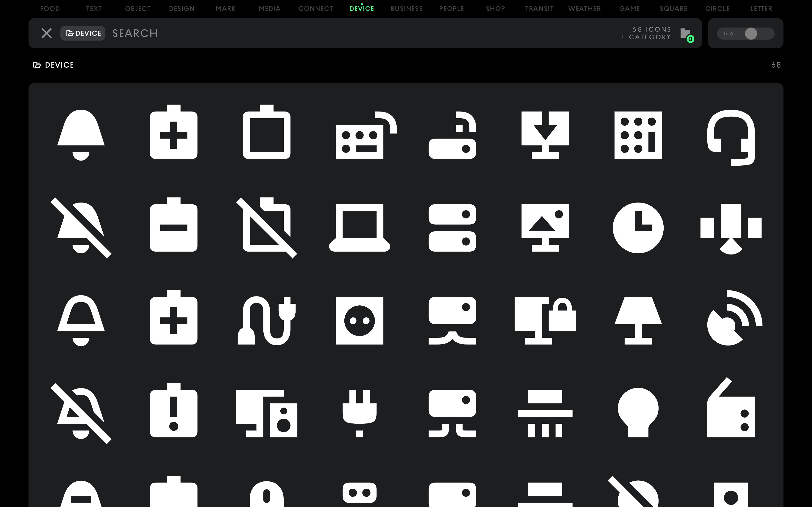Image resolution: width=812 pixels, height=507 pixels.
Task: Select the headset with microphone icon
Action: click(731, 137)
